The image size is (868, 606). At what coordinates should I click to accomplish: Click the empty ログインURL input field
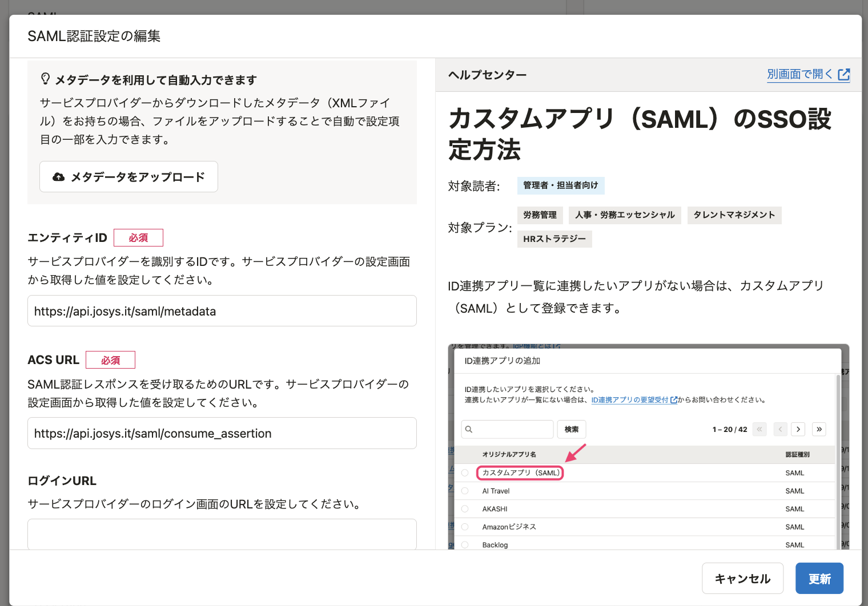[x=222, y=534]
